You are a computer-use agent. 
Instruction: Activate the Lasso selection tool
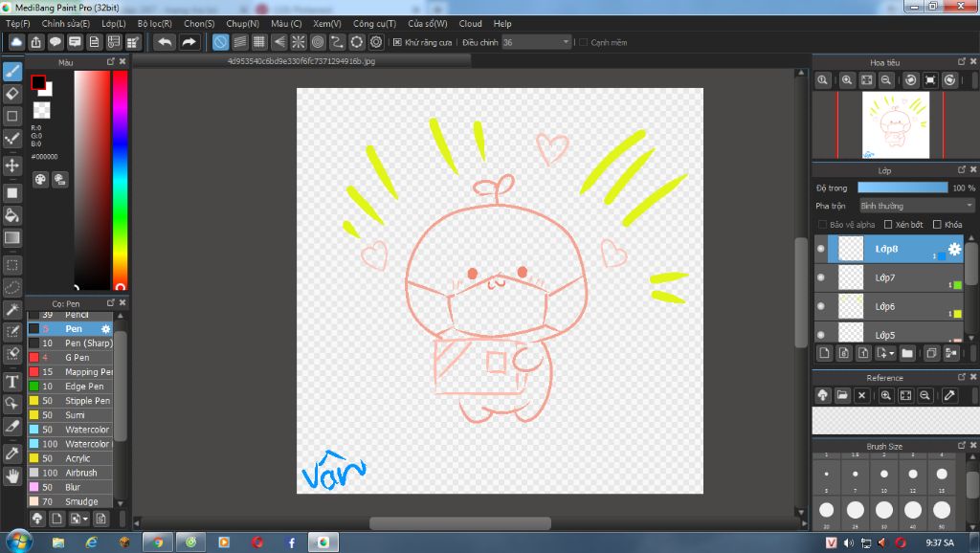[x=12, y=288]
